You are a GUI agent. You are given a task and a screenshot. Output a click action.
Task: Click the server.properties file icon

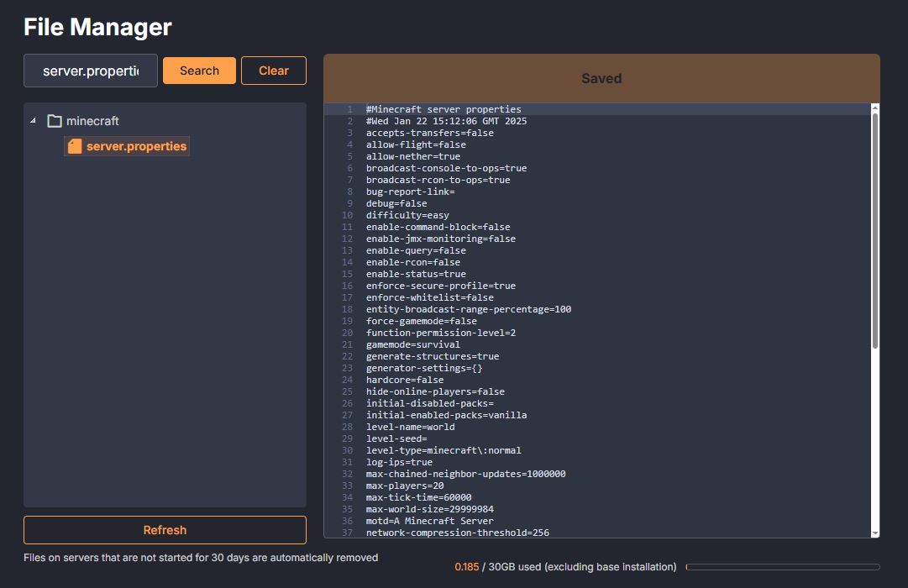tap(75, 146)
